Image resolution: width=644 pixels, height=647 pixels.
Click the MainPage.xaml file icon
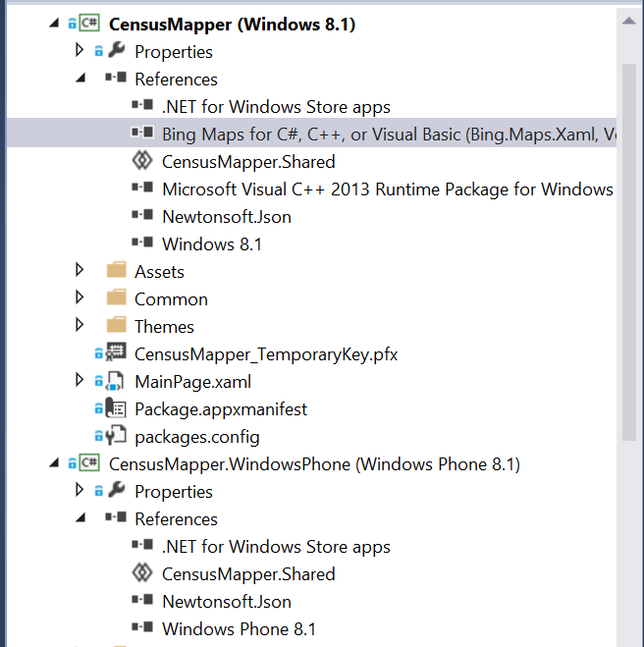pyautogui.click(x=115, y=381)
